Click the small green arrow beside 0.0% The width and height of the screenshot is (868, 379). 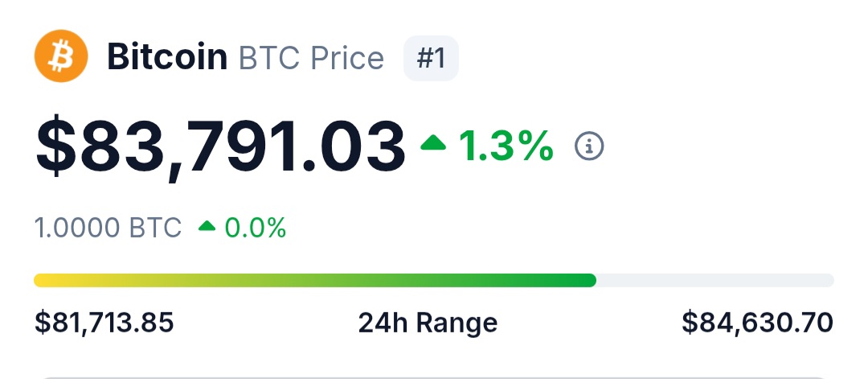[207, 227]
